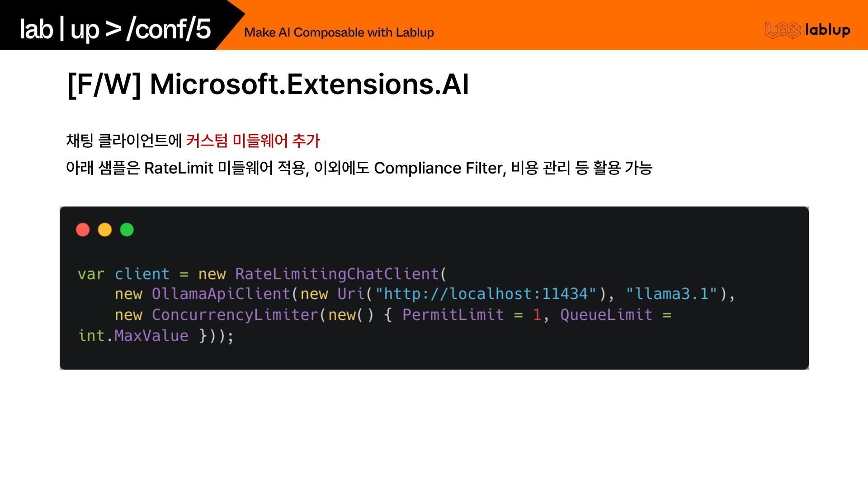868x488 pixels.
Task: Click the red traffic-light dot in code window
Action: (x=83, y=230)
